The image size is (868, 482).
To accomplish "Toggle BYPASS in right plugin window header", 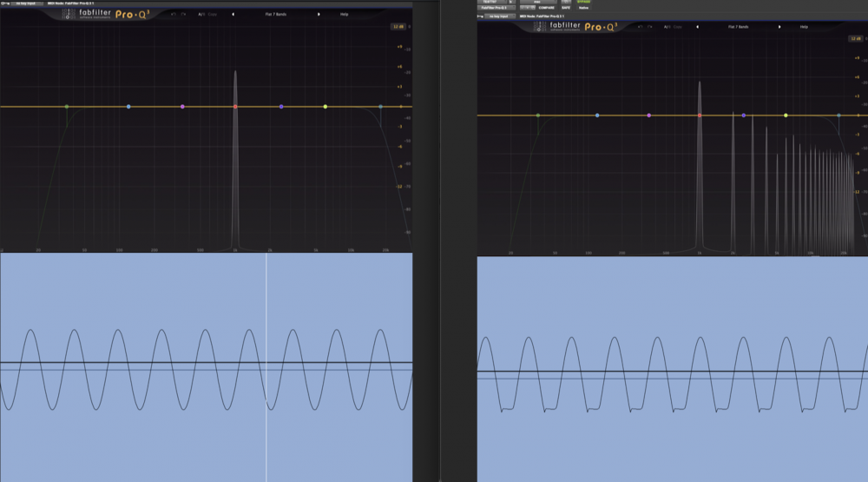I will coord(583,2).
